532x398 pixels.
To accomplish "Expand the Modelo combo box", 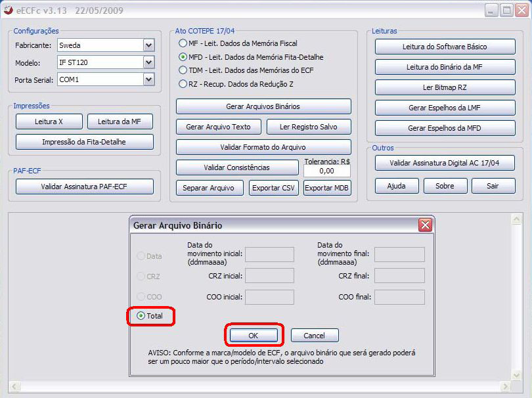I will (x=148, y=62).
